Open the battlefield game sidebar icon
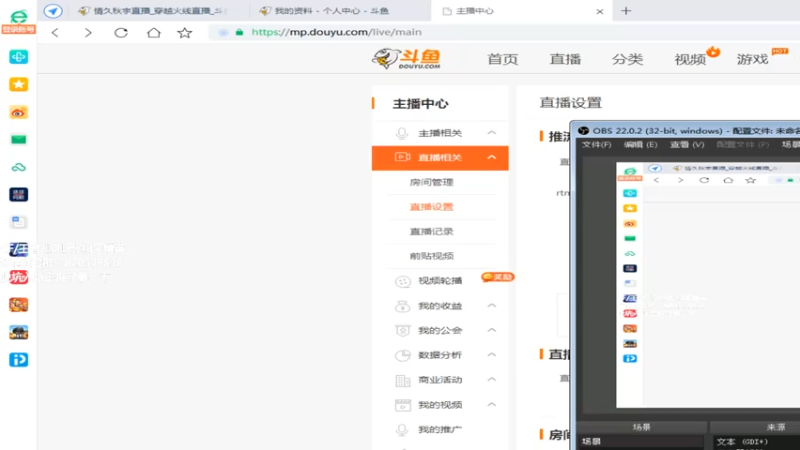Screen dimensions: 800x450 [x=18, y=332]
